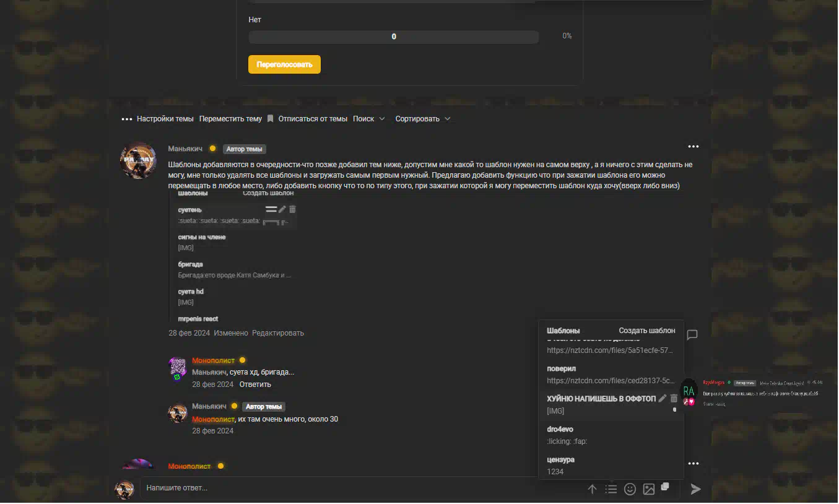
Task: Click :licking: :fap: text under dro4evo
Action: coord(567,441)
